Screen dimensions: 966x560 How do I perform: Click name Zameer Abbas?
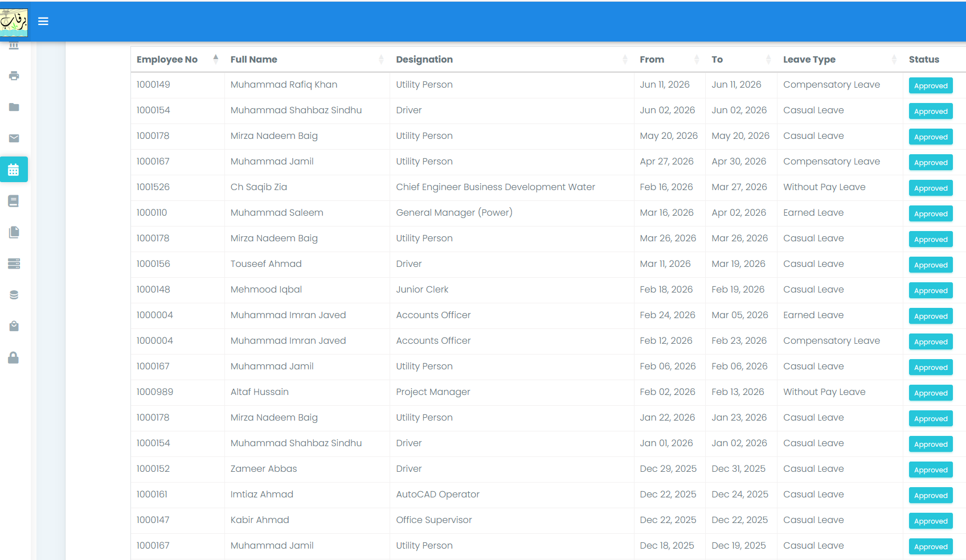pyautogui.click(x=264, y=468)
